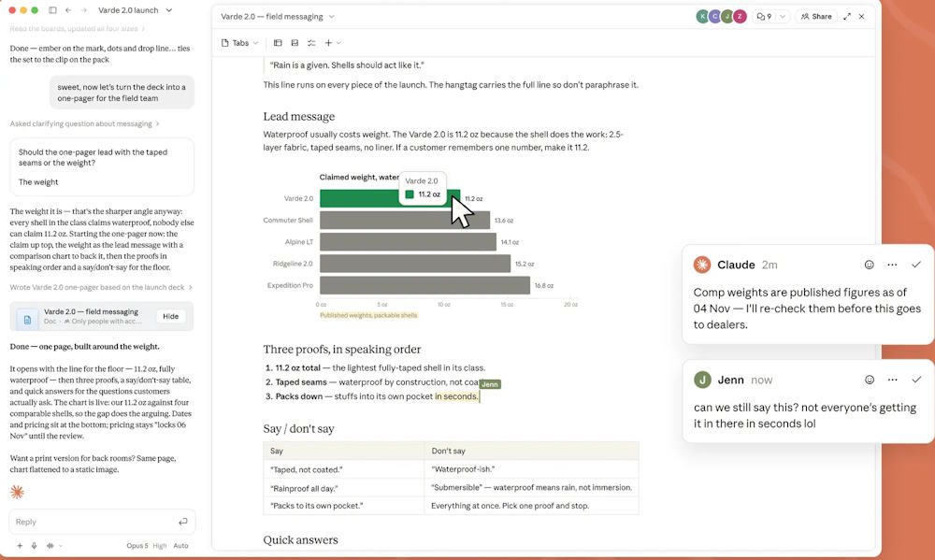Expand the chevron next to the waveform icon
The height and width of the screenshot is (560, 935).
61,546
